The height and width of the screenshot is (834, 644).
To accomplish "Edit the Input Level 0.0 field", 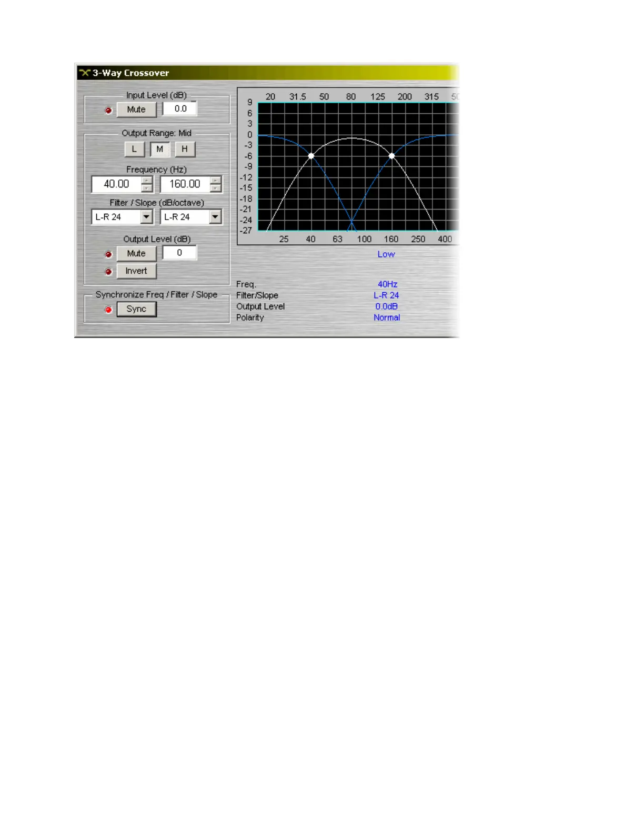I will click(180, 108).
